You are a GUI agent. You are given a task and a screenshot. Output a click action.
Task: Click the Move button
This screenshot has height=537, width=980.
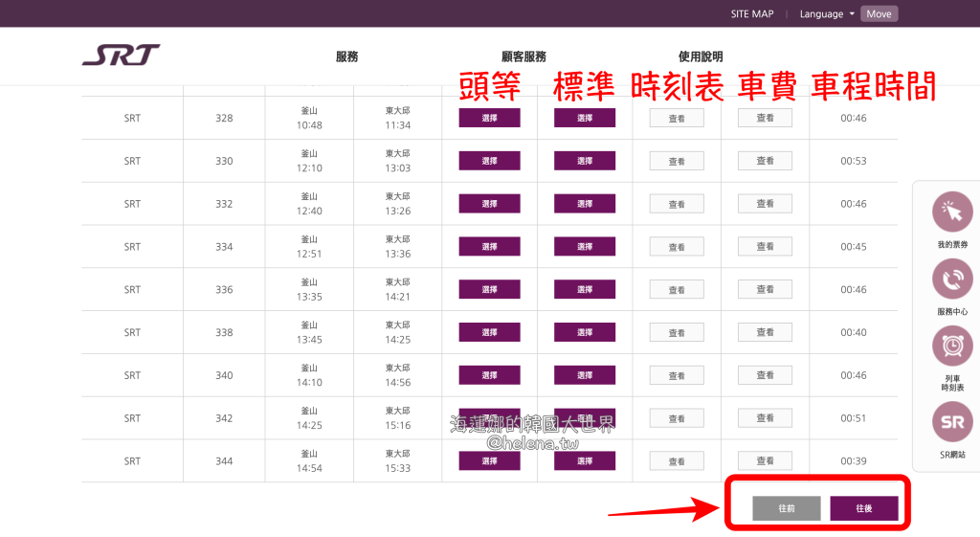(879, 13)
